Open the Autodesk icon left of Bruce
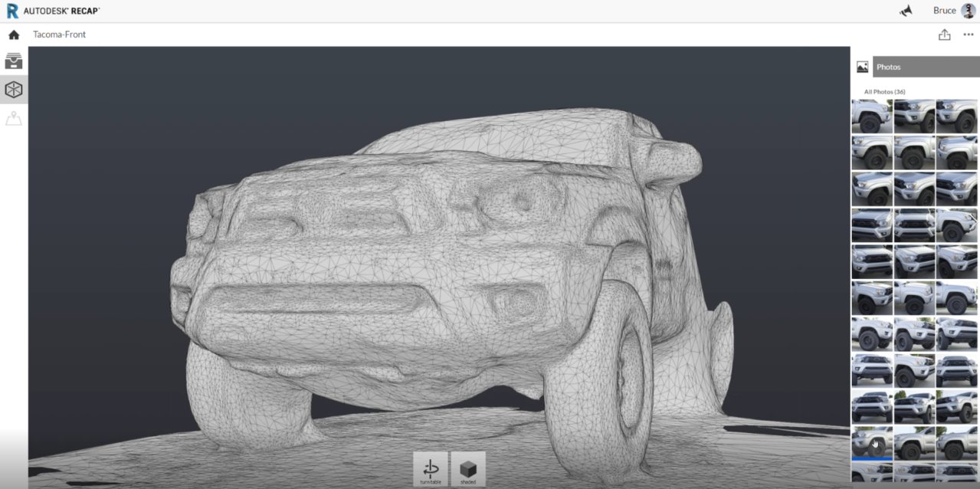The width and height of the screenshot is (980, 489). pyautogui.click(x=906, y=11)
